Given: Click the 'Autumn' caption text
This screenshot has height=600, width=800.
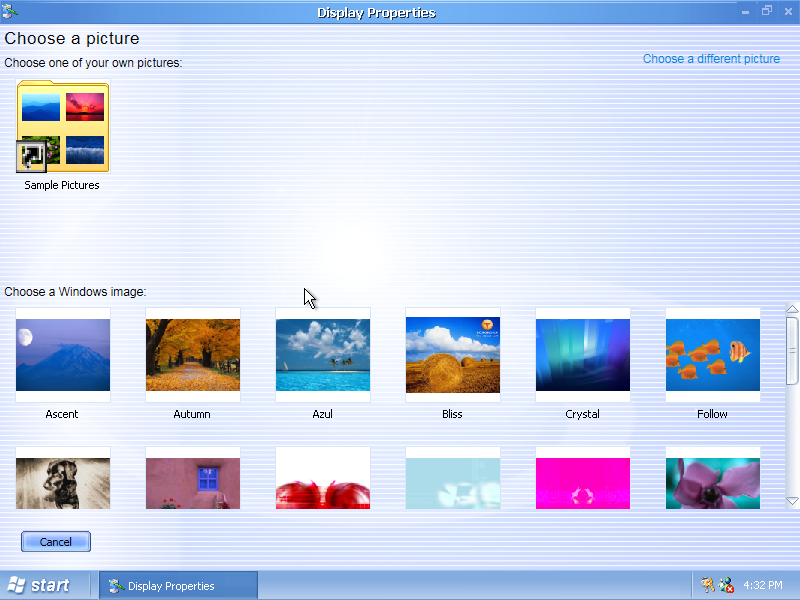Looking at the screenshot, I should click(x=192, y=414).
